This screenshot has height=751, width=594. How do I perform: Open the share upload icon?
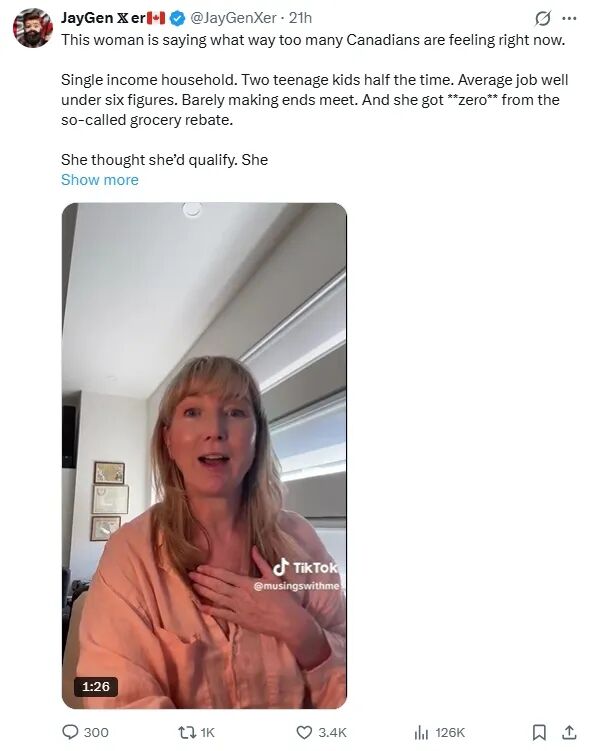click(x=569, y=732)
